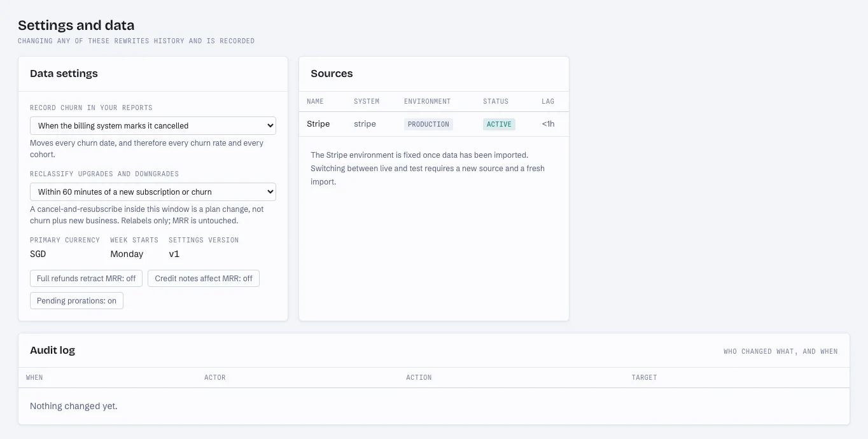Click the Monday week starts value
The image size is (868, 439).
pyautogui.click(x=127, y=254)
